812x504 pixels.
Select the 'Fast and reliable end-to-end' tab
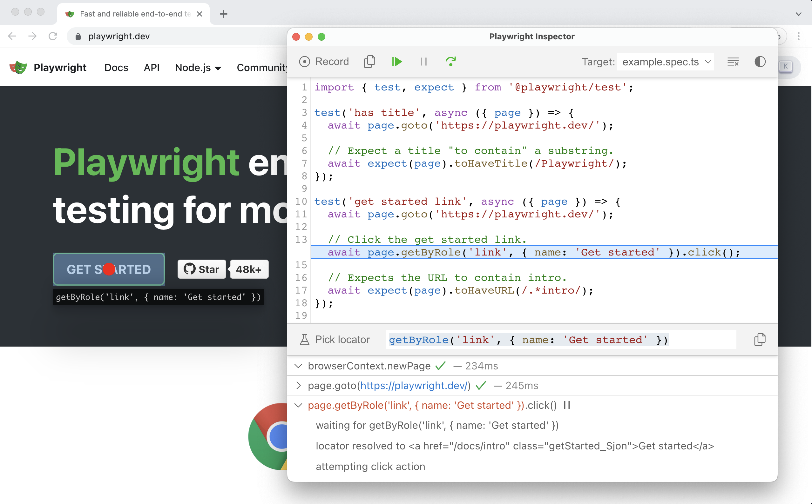(x=133, y=14)
